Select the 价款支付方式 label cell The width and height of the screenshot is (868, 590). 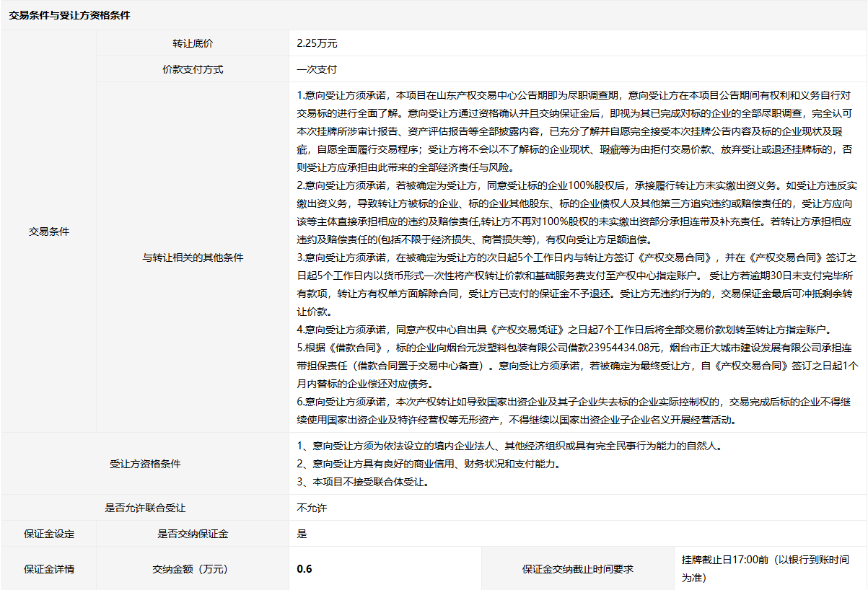(193, 70)
